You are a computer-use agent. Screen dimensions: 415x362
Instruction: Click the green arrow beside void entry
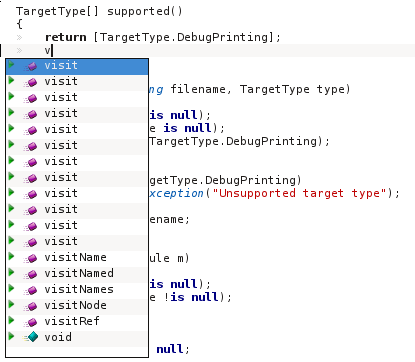[x=11, y=336]
